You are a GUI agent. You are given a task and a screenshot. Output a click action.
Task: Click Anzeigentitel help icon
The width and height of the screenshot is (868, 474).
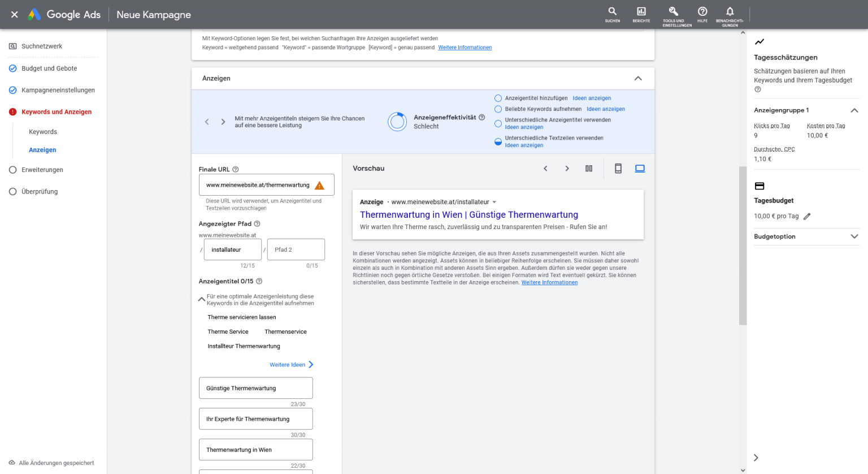[x=259, y=281]
